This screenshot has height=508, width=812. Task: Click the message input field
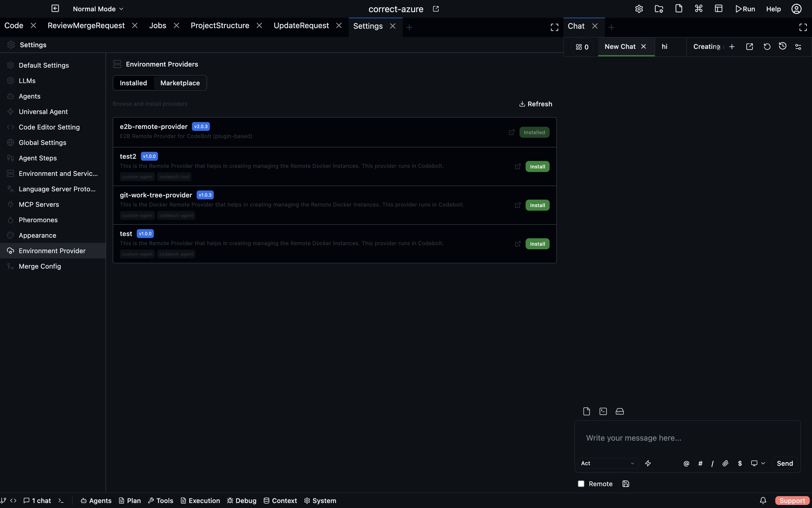coord(687,438)
